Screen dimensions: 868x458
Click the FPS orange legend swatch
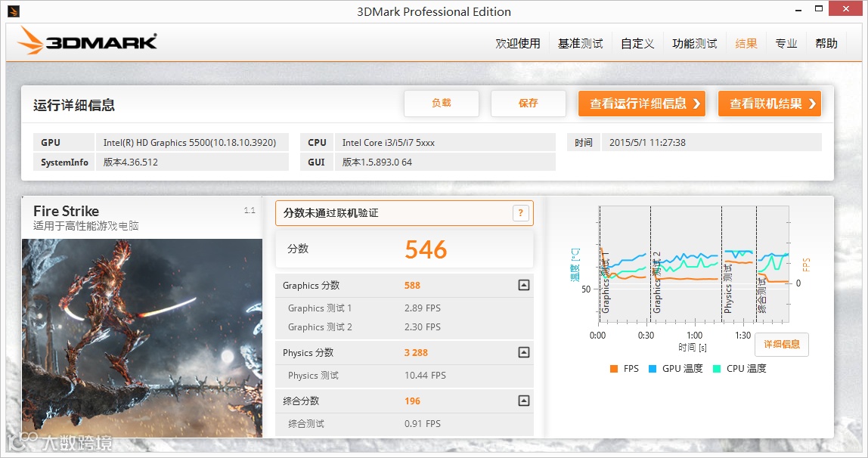[x=613, y=368]
